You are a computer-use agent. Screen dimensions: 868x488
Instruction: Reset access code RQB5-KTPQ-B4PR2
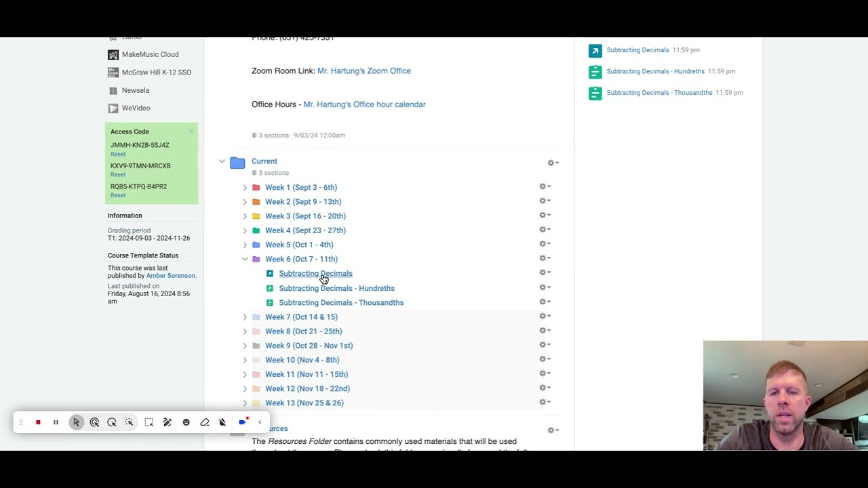pyautogui.click(x=118, y=195)
